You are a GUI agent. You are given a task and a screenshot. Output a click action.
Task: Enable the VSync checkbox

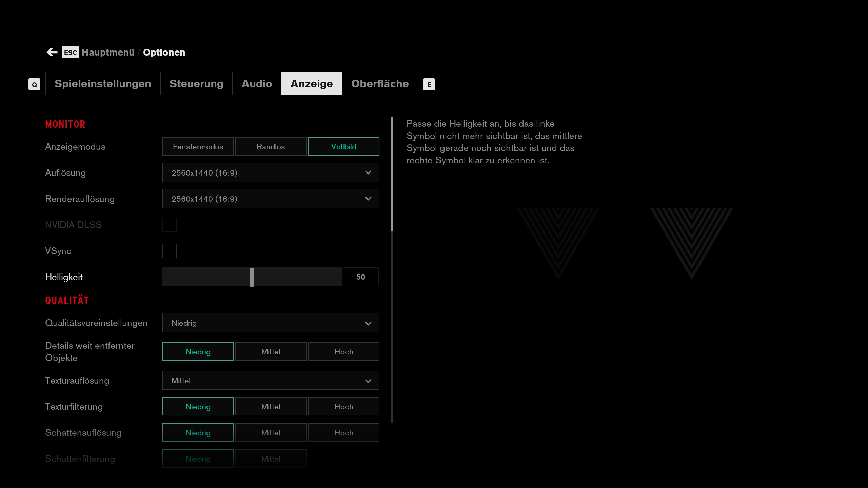pyautogui.click(x=169, y=251)
